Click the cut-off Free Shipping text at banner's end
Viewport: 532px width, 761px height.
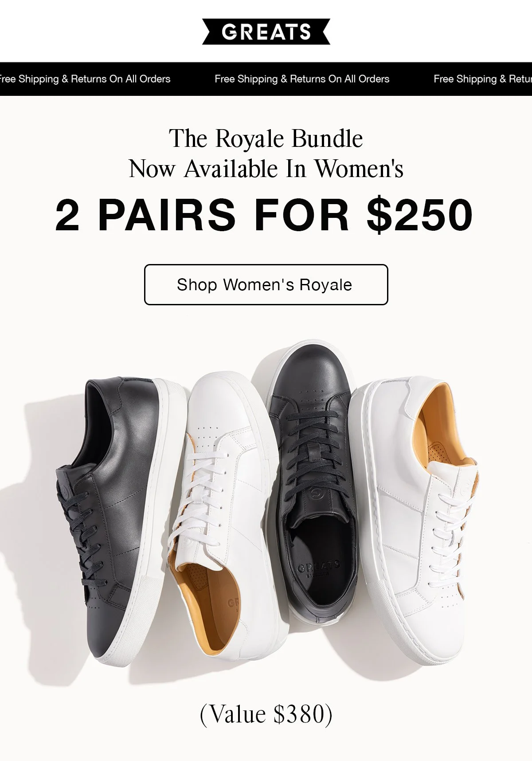(482, 79)
